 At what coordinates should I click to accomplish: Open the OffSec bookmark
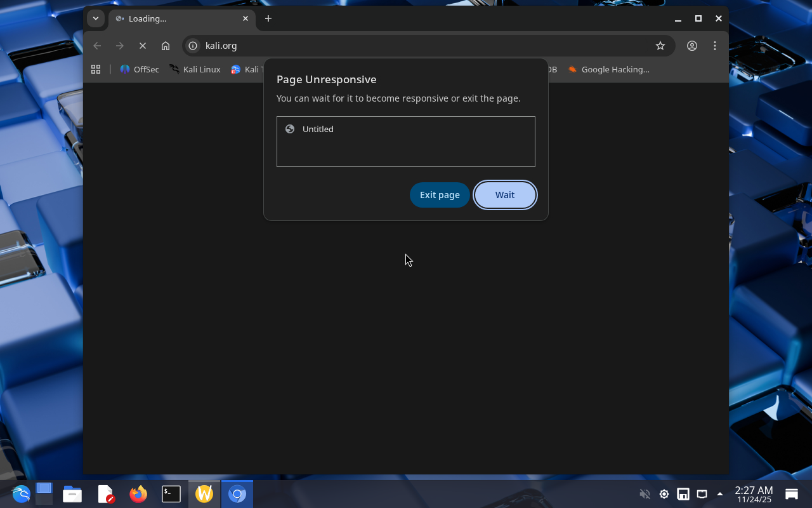[140, 69]
